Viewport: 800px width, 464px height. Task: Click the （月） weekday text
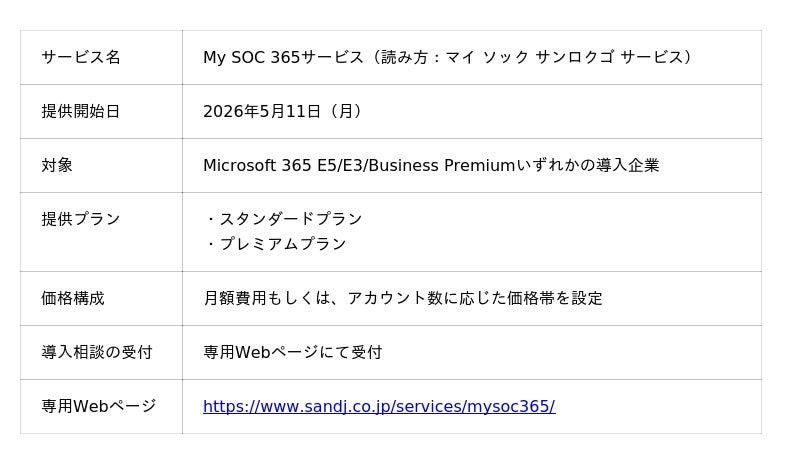click(x=344, y=111)
